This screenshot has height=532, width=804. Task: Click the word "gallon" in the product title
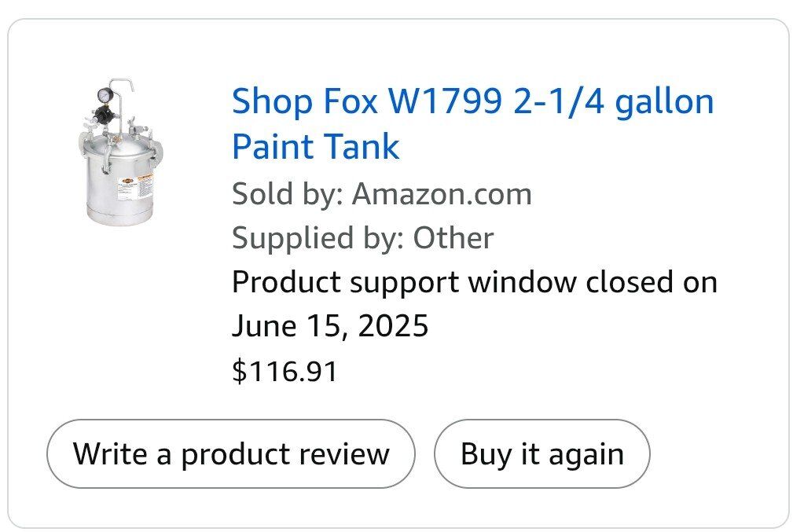(x=664, y=102)
